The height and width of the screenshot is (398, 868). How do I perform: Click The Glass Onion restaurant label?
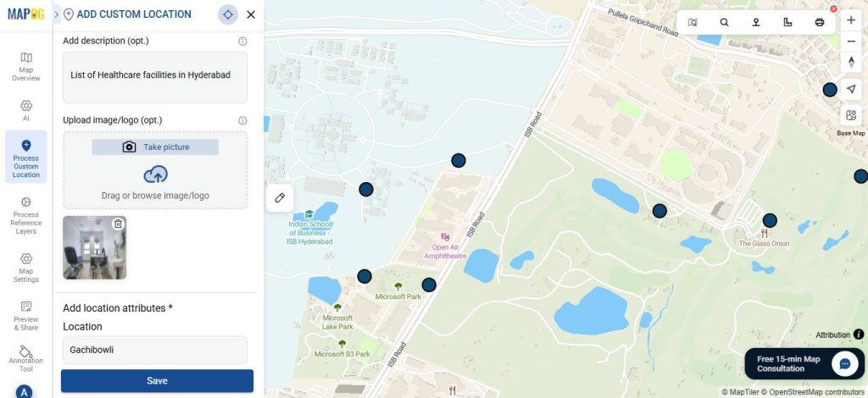[764, 243]
